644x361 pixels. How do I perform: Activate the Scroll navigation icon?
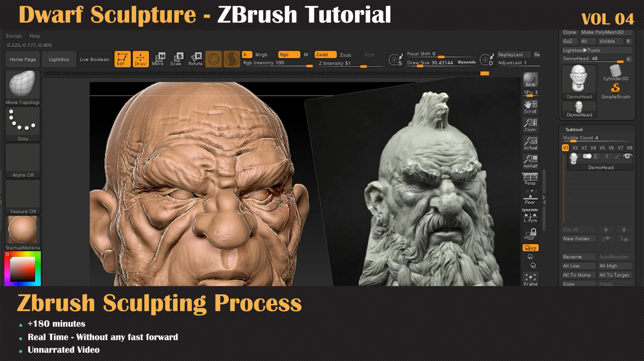pyautogui.click(x=530, y=105)
